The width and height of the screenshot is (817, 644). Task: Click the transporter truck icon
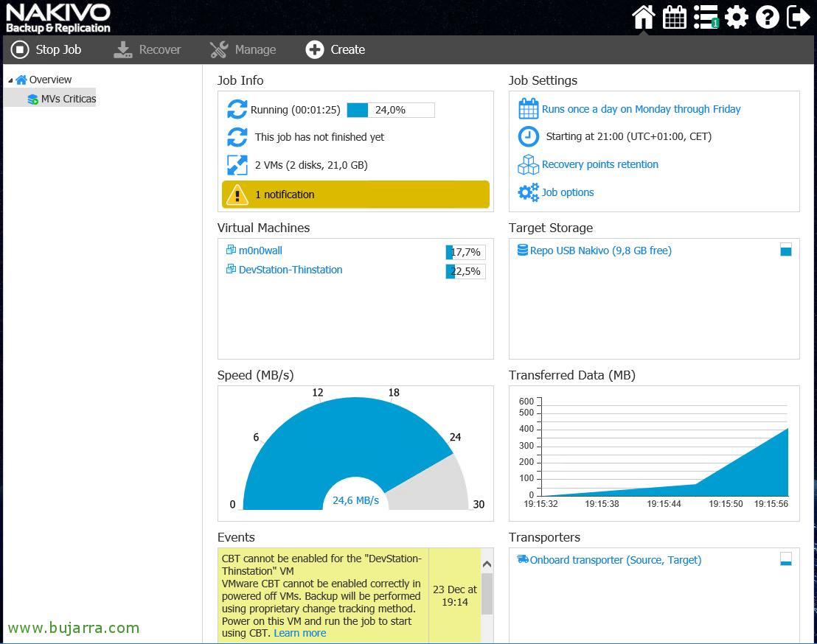pos(523,559)
